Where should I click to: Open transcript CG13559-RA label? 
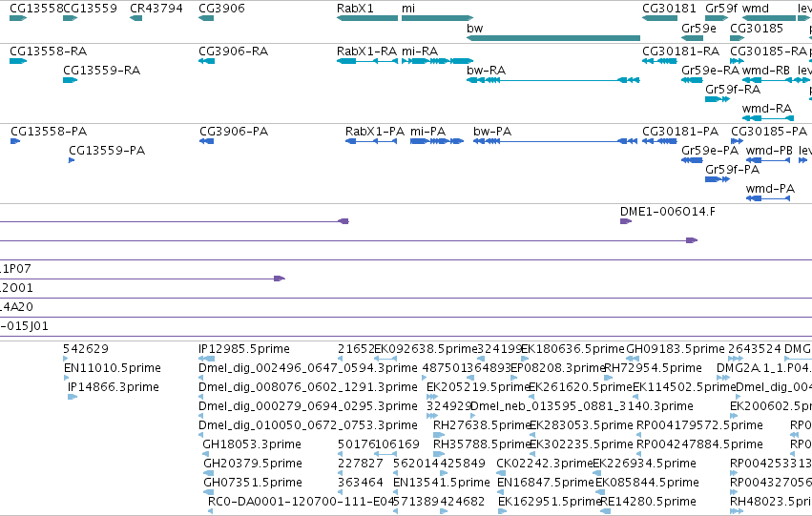coord(101,71)
